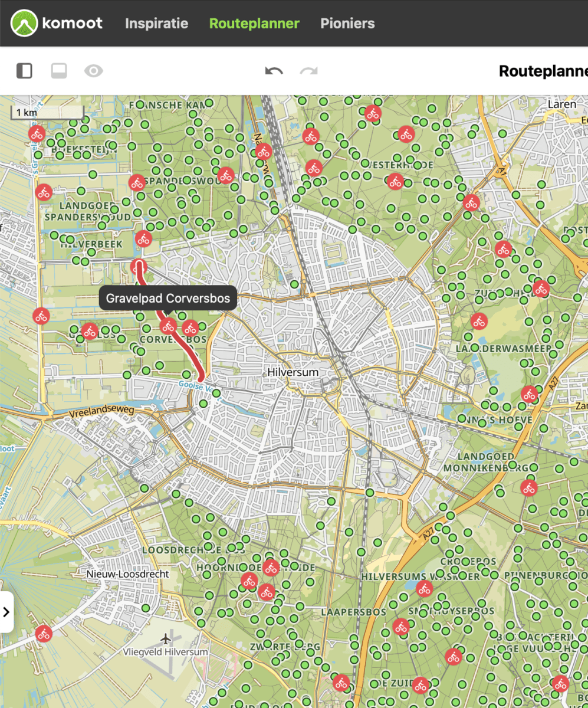The height and width of the screenshot is (708, 588).
Task: Select bike highlight under Gravelpad Corversbos tooltip
Action: click(169, 326)
